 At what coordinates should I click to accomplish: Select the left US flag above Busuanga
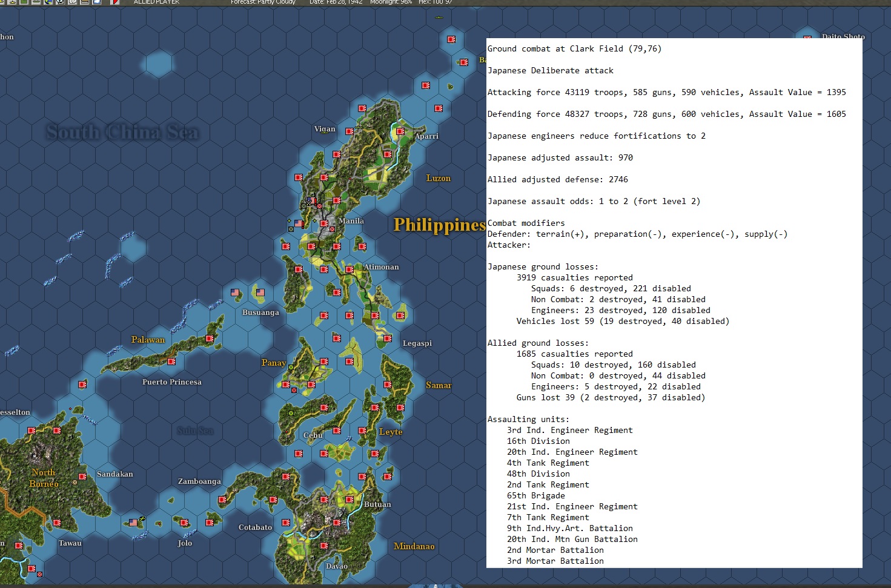click(x=235, y=292)
